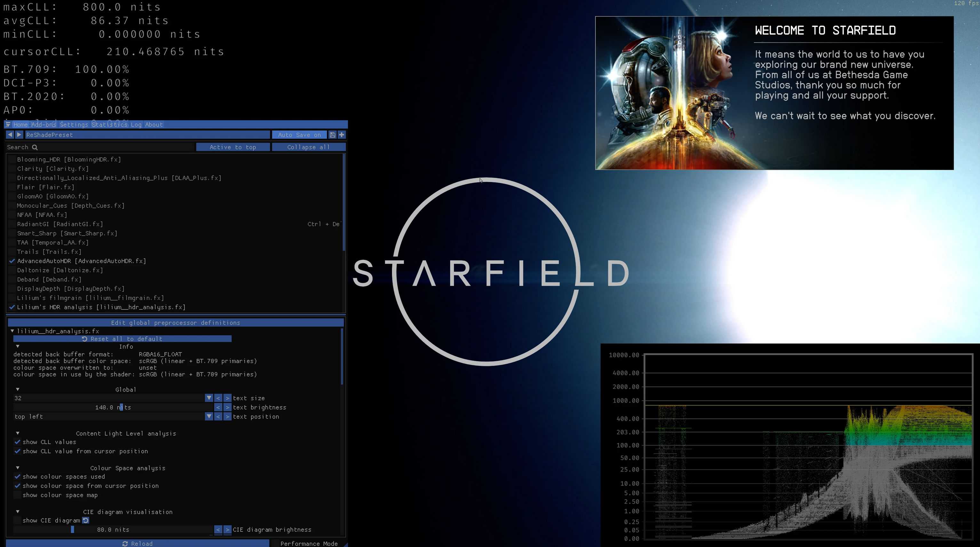Click the Reload button refresh icon
The width and height of the screenshot is (980, 547).
[125, 543]
